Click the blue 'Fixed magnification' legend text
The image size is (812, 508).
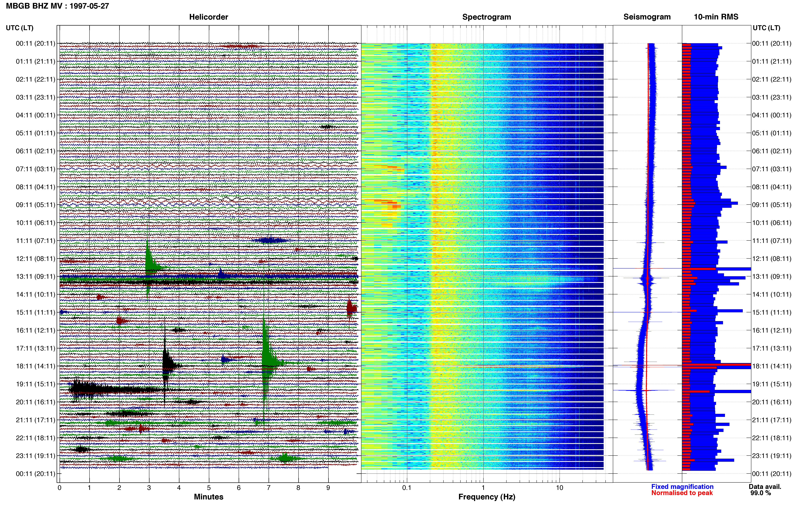point(682,486)
